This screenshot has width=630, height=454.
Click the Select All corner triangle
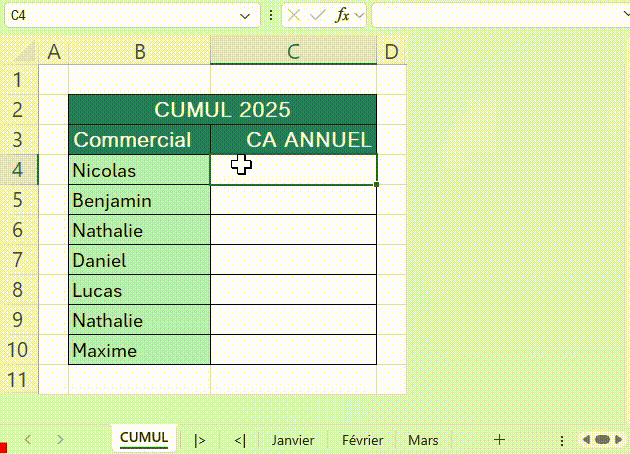25,51
